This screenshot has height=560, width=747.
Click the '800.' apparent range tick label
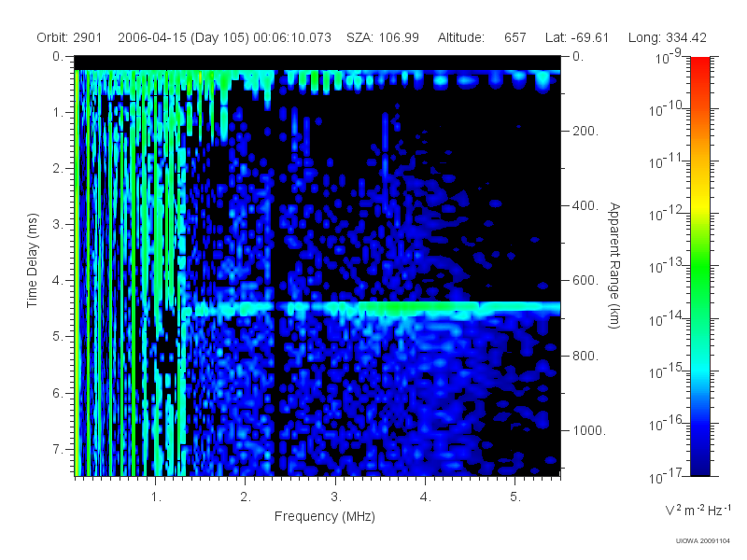click(585, 356)
